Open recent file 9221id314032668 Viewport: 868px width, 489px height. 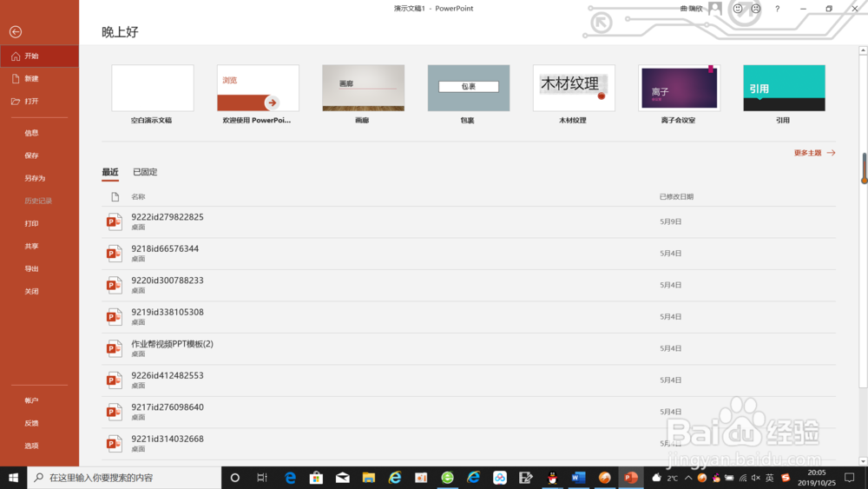click(469, 443)
